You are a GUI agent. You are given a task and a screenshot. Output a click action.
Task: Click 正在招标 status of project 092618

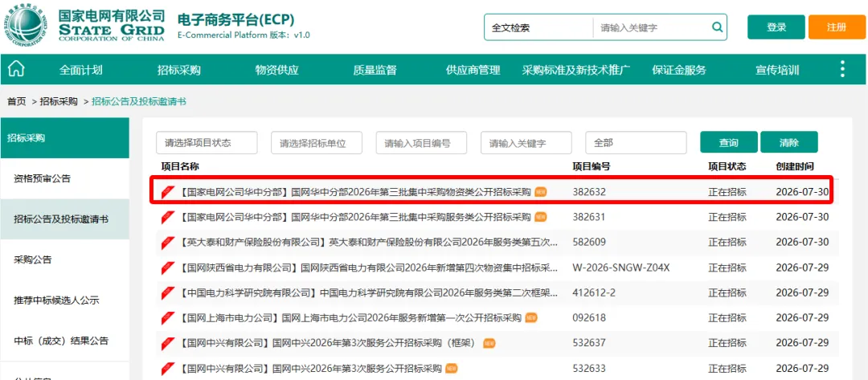click(x=727, y=318)
